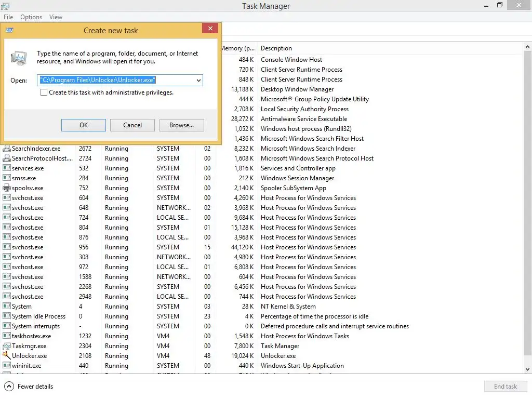Image resolution: width=532 pixels, height=399 pixels.
Task: Click the icon of svchost.exe PID 604
Action: 6,197
